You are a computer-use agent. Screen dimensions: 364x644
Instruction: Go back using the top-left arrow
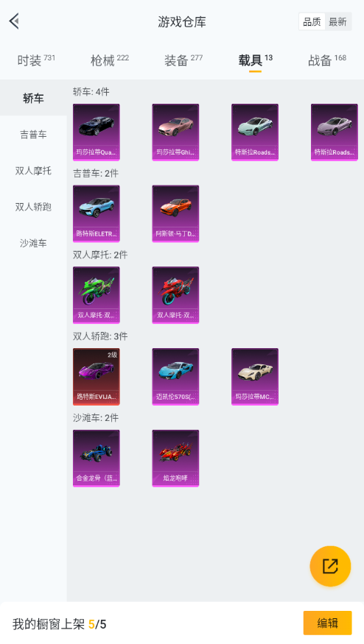(15, 21)
